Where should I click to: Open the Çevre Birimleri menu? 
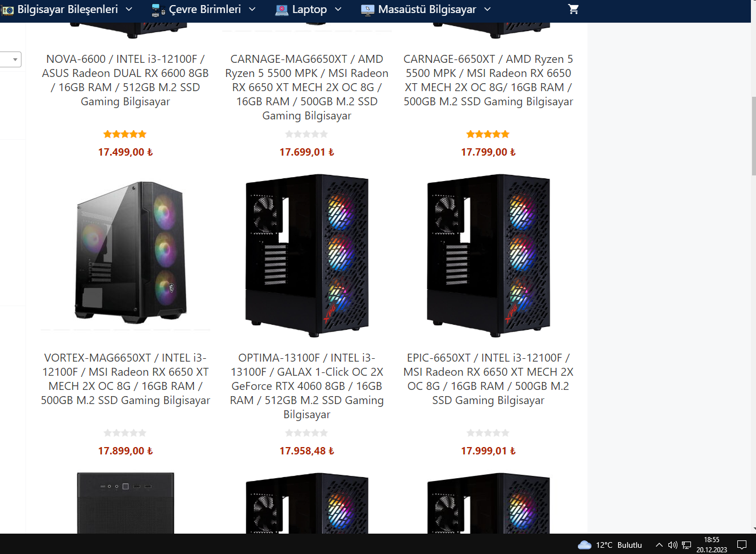(204, 9)
